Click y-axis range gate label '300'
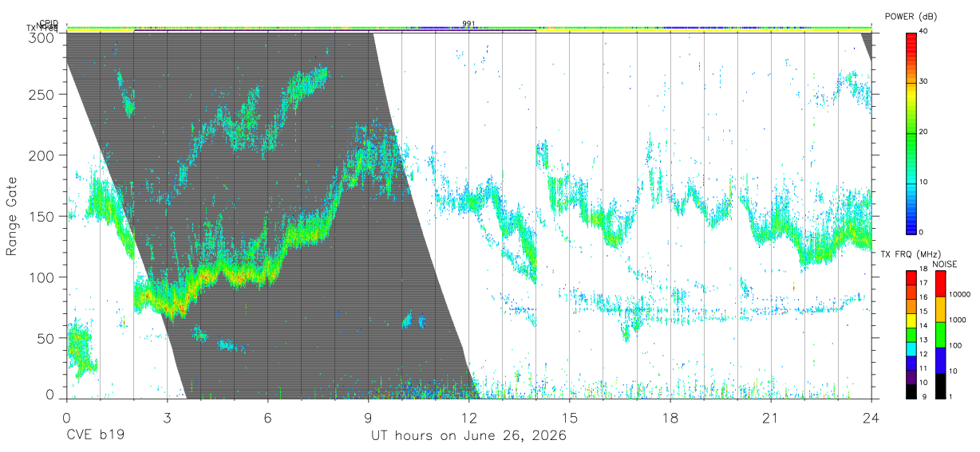 pyautogui.click(x=43, y=37)
